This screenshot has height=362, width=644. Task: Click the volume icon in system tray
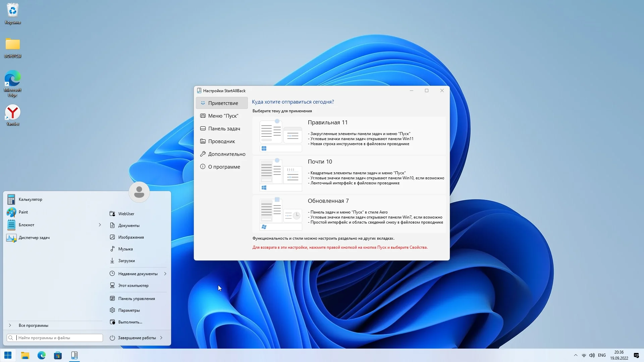pos(592,355)
